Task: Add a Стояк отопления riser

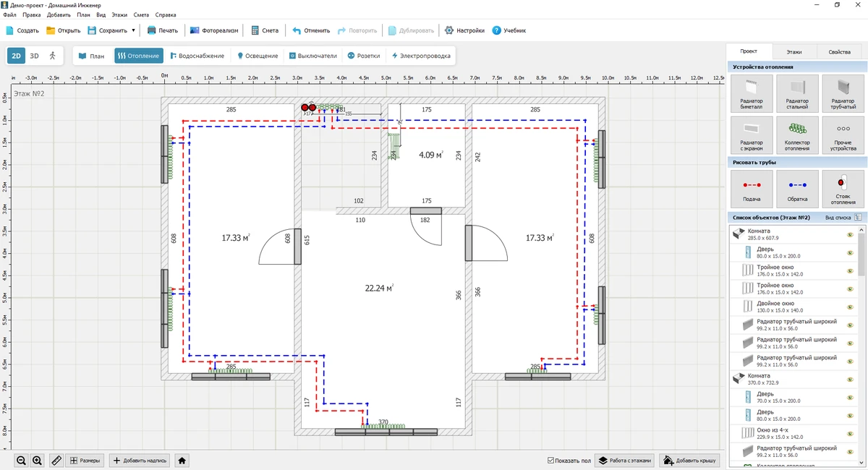Action: point(843,189)
